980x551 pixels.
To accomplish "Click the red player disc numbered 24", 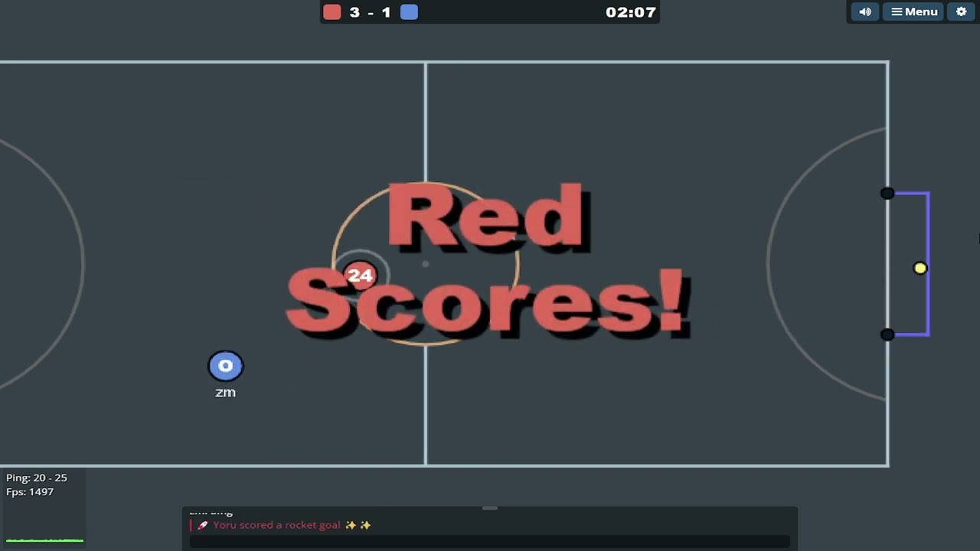I will pyautogui.click(x=360, y=275).
